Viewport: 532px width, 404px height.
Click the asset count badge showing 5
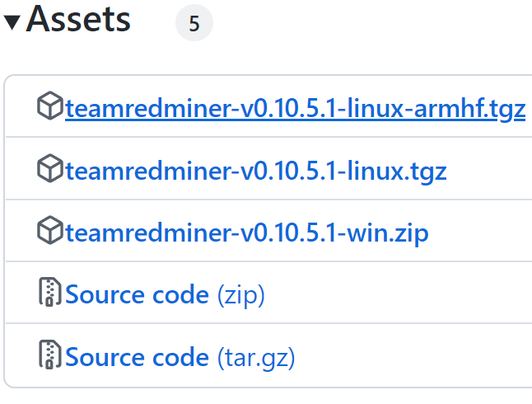click(x=194, y=24)
